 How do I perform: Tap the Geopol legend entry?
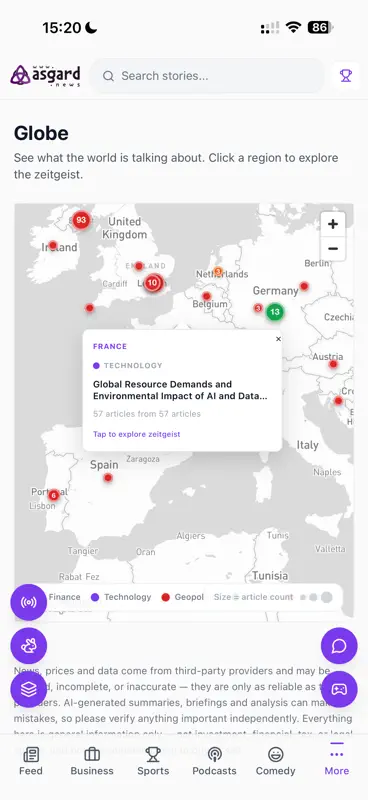click(x=183, y=597)
